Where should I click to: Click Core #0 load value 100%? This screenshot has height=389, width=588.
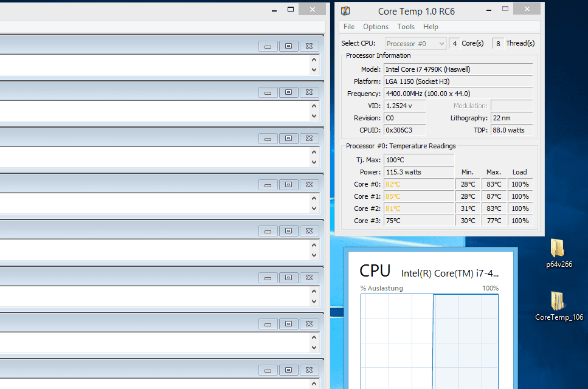click(x=520, y=184)
